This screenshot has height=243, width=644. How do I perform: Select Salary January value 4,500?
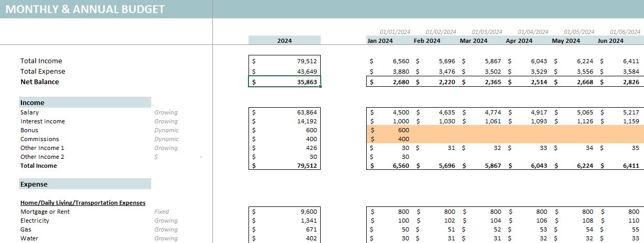390,112
